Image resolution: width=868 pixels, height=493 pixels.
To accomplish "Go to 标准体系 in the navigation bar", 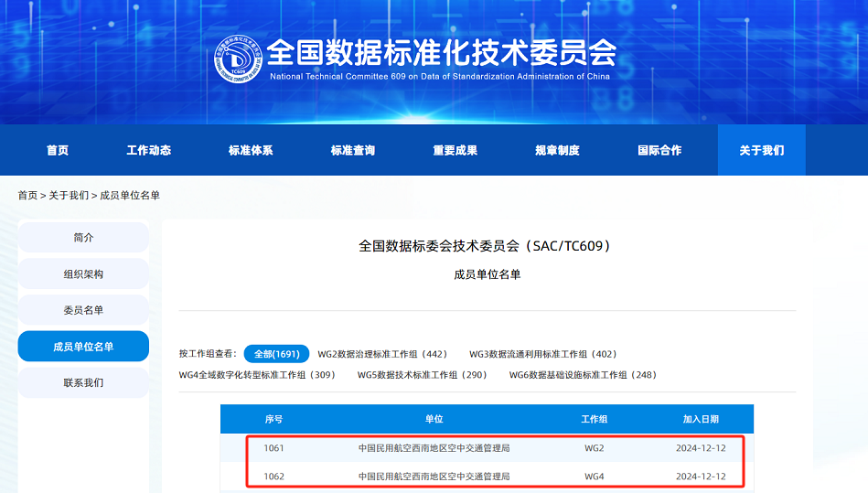I will tap(251, 150).
